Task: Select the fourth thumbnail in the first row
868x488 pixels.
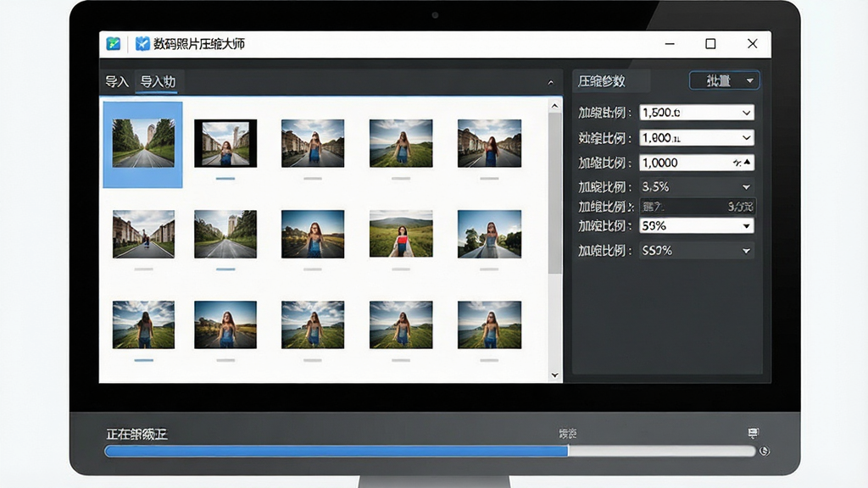Action: click(x=401, y=143)
